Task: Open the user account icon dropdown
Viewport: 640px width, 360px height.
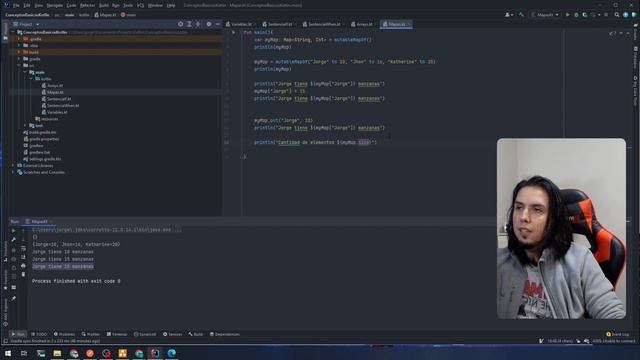Action: tap(509, 15)
